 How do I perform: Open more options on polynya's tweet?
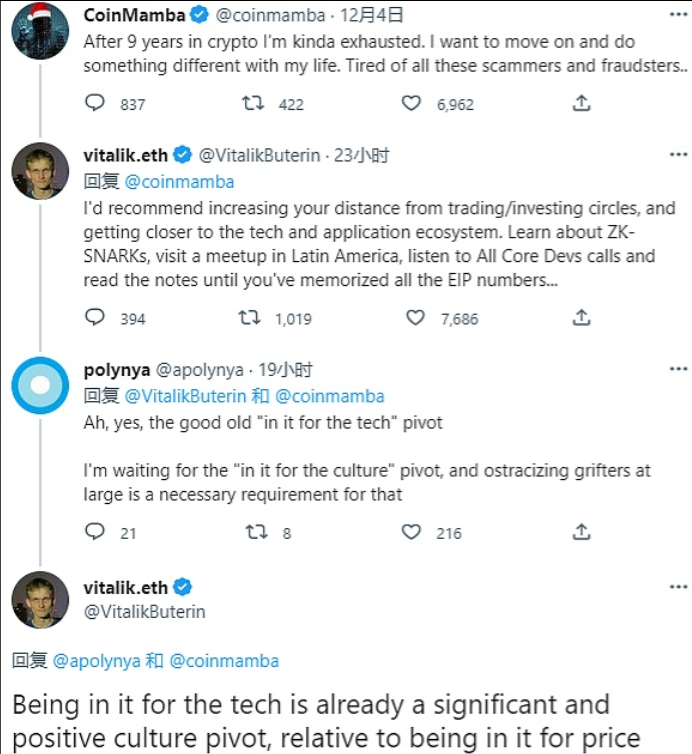[678, 370]
